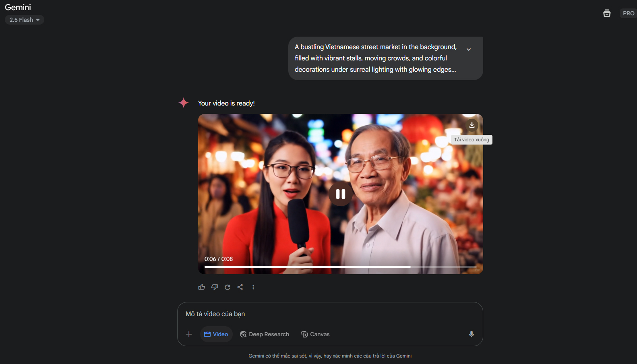Expand the collapsed prompt with chevron
Viewport: 637px width, 364px height.
[x=469, y=49]
